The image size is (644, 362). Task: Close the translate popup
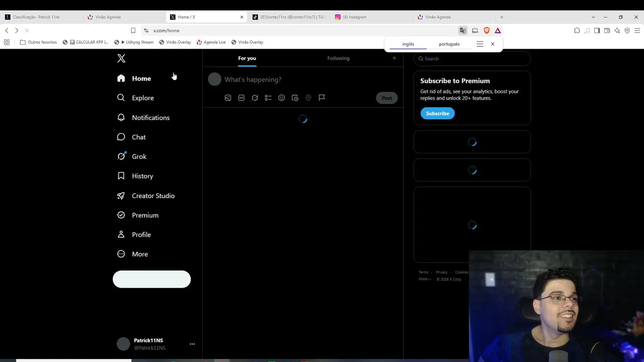coord(493,44)
